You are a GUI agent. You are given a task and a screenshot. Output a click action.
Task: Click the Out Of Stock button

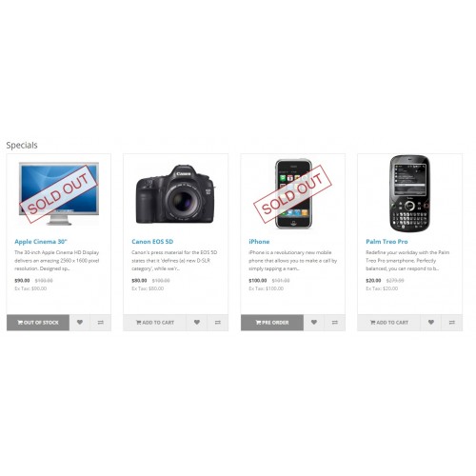(x=38, y=323)
